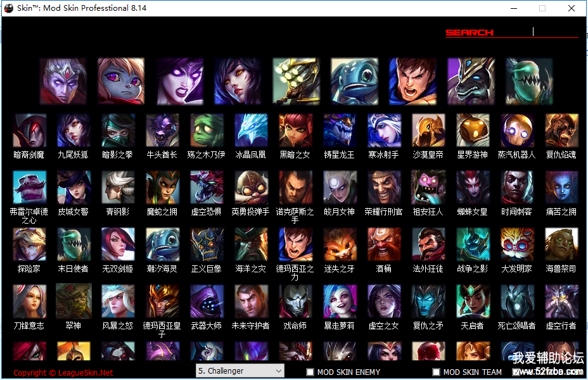Choose the 黑暗之女 champion portrait

pos(295,130)
